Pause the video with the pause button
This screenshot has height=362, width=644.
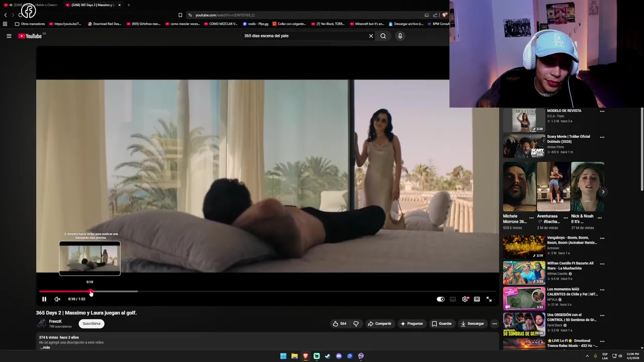pos(44,299)
